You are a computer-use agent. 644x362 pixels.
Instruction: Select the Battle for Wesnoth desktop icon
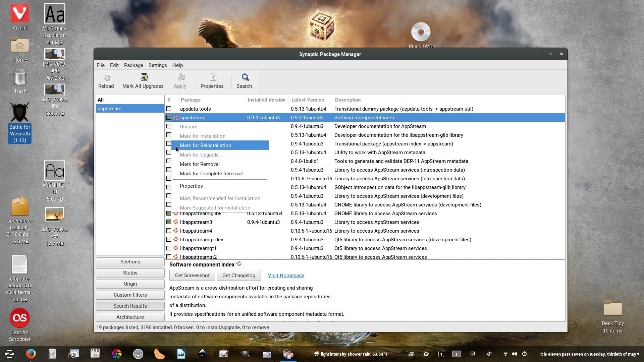pyautogui.click(x=19, y=112)
